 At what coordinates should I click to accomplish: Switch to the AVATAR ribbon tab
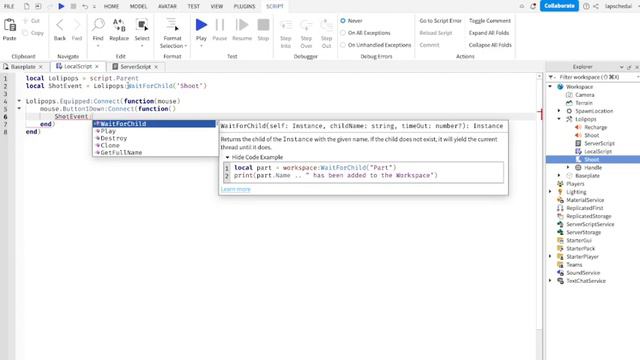point(167,6)
